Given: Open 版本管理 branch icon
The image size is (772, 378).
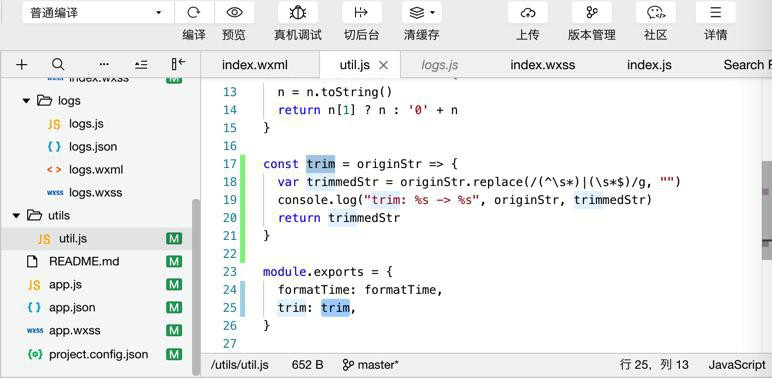Looking at the screenshot, I should [x=592, y=12].
